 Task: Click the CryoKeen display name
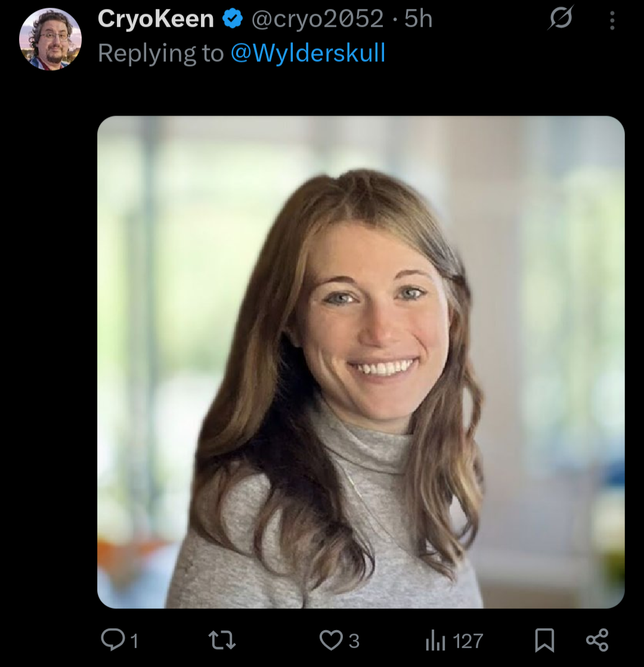point(156,20)
